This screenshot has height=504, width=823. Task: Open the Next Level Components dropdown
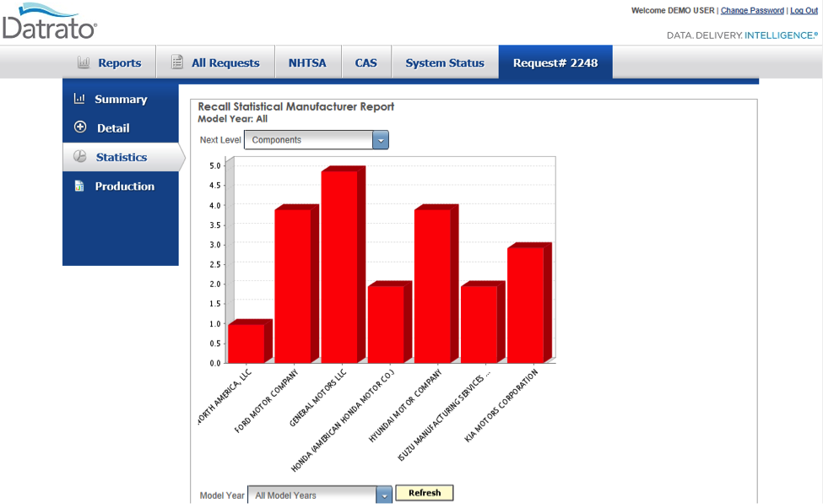click(x=317, y=140)
